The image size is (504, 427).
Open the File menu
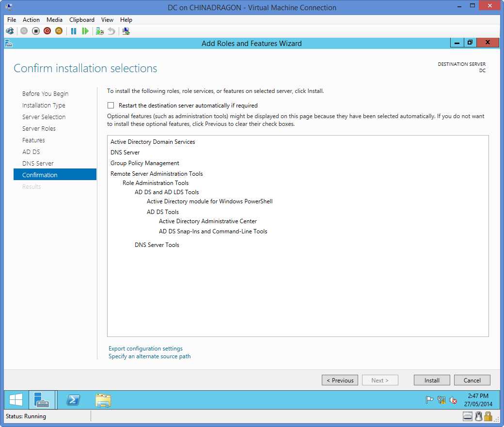tap(12, 19)
